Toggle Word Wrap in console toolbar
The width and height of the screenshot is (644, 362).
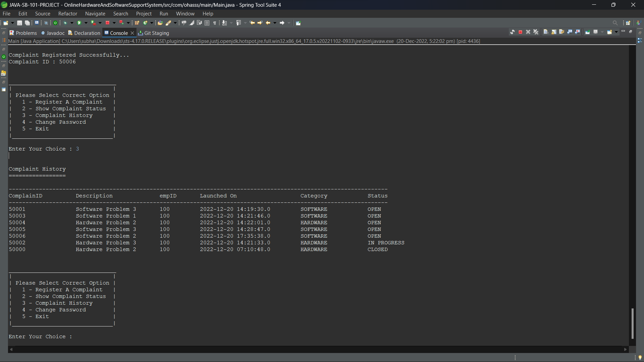(x=561, y=32)
